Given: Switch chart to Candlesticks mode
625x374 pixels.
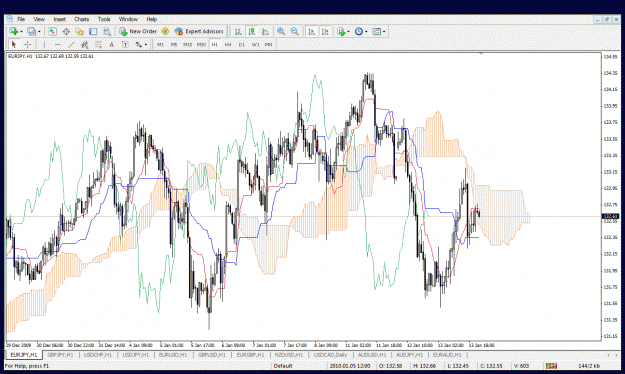Looking at the screenshot, I should point(252,31).
